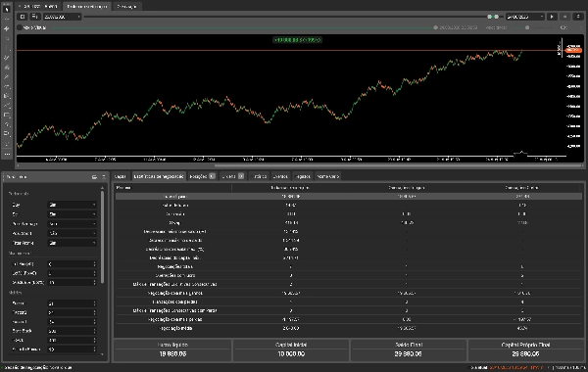
Task: Click the right handle of the date range slider
Action: [497, 17]
